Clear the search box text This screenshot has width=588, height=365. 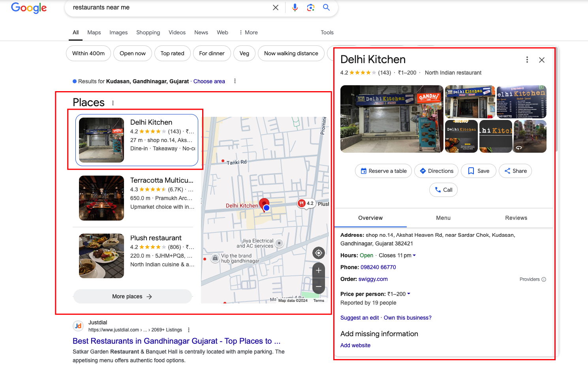[x=276, y=7]
